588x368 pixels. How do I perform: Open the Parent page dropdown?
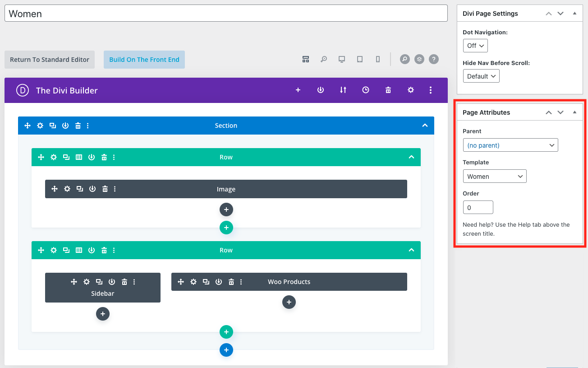tap(510, 145)
